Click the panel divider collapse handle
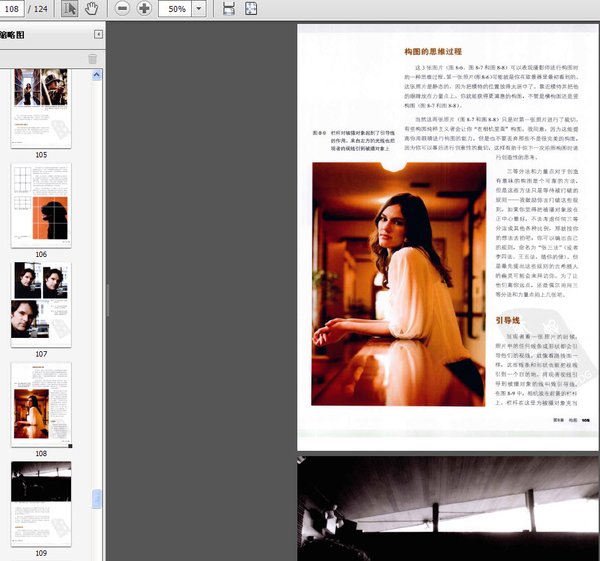This screenshot has width=600, height=561. pos(108,300)
